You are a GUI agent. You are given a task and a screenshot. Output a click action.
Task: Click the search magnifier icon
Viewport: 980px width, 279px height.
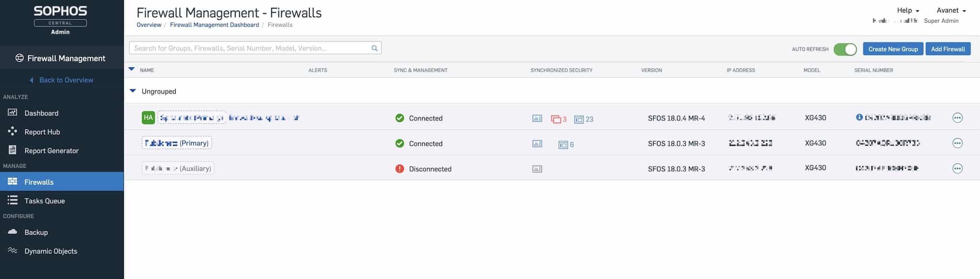(374, 48)
